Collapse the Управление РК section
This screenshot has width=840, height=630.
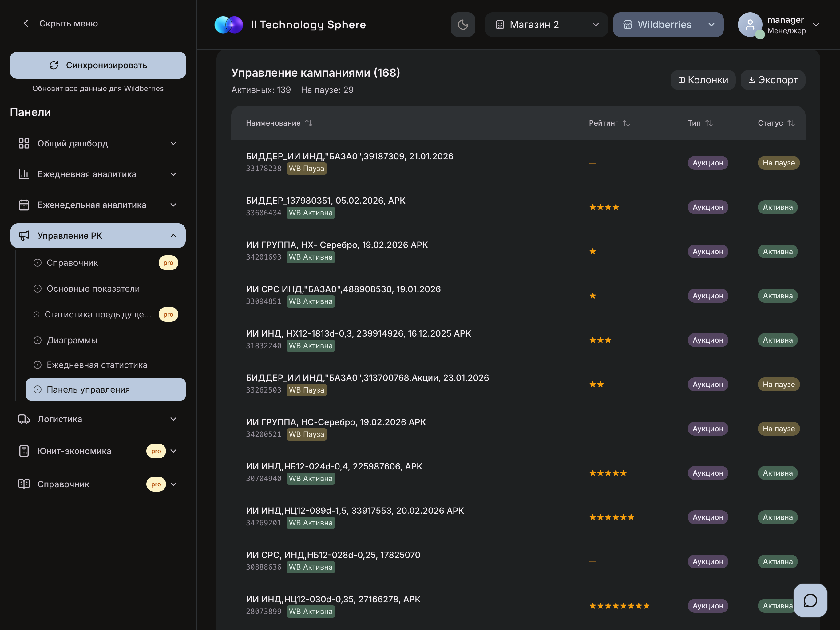(x=173, y=236)
